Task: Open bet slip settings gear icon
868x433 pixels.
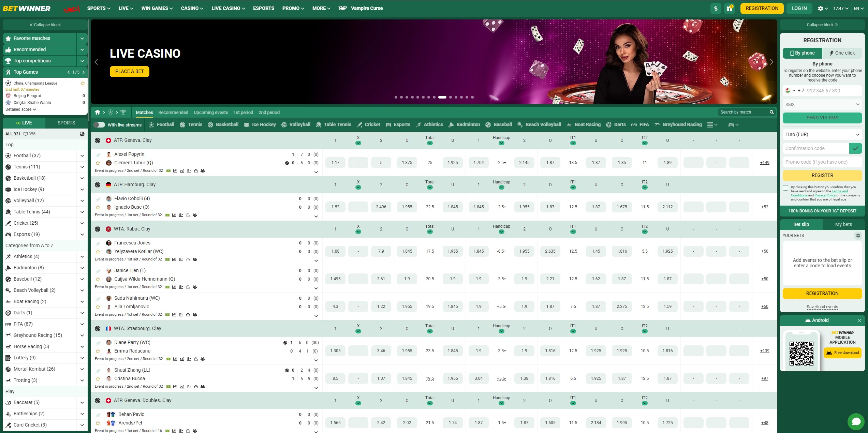Action: click(858, 236)
